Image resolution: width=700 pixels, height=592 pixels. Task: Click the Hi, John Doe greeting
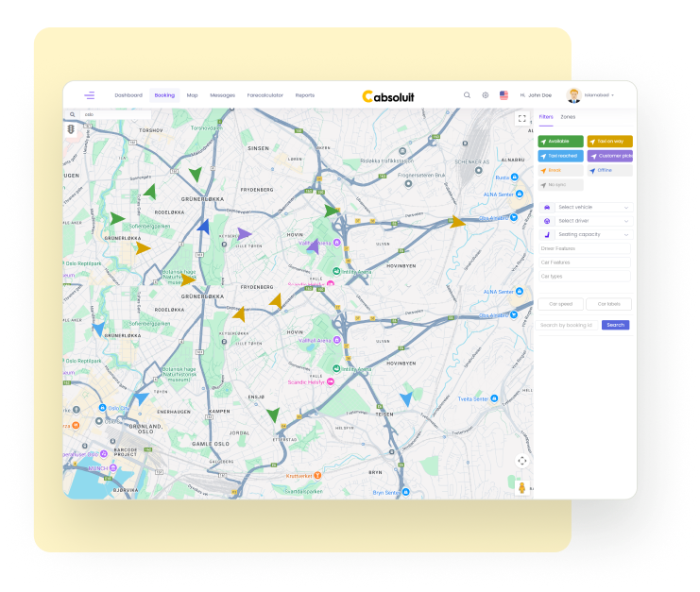pyautogui.click(x=536, y=95)
